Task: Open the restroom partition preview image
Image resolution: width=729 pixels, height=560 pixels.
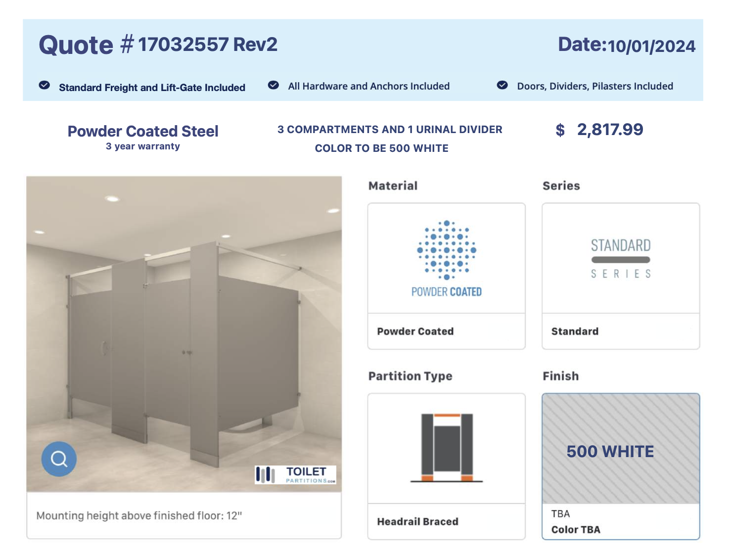Action: point(184,322)
